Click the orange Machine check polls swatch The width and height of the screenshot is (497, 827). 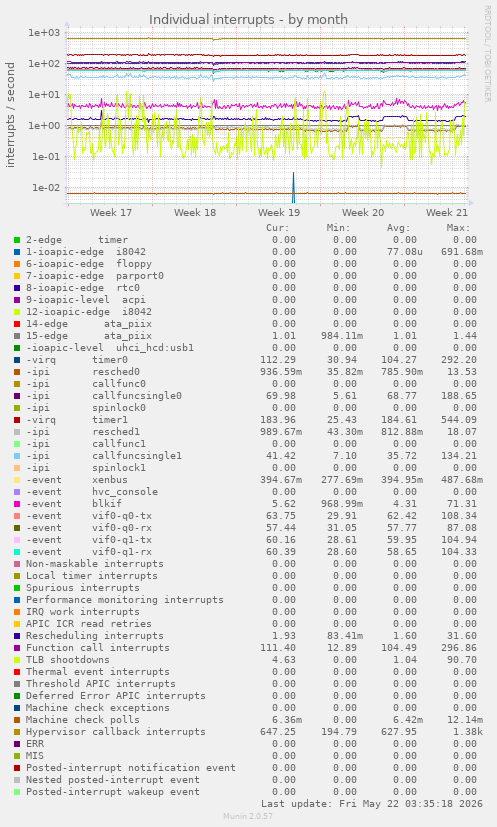[17, 720]
